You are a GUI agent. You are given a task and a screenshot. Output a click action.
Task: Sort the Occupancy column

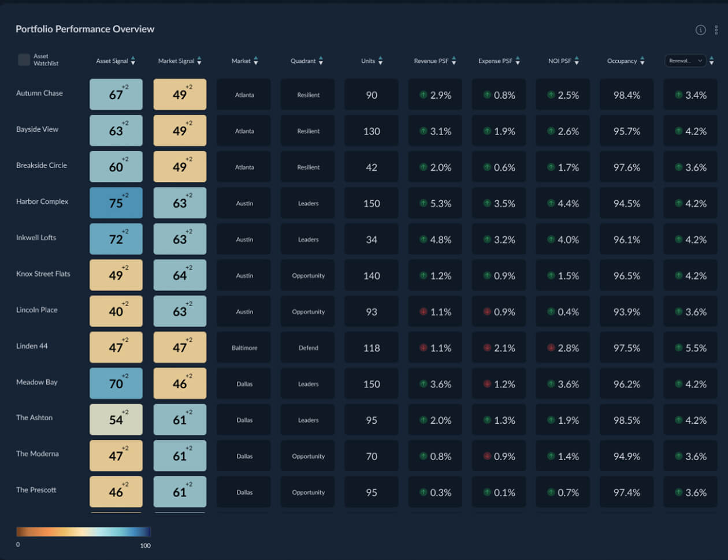642,61
